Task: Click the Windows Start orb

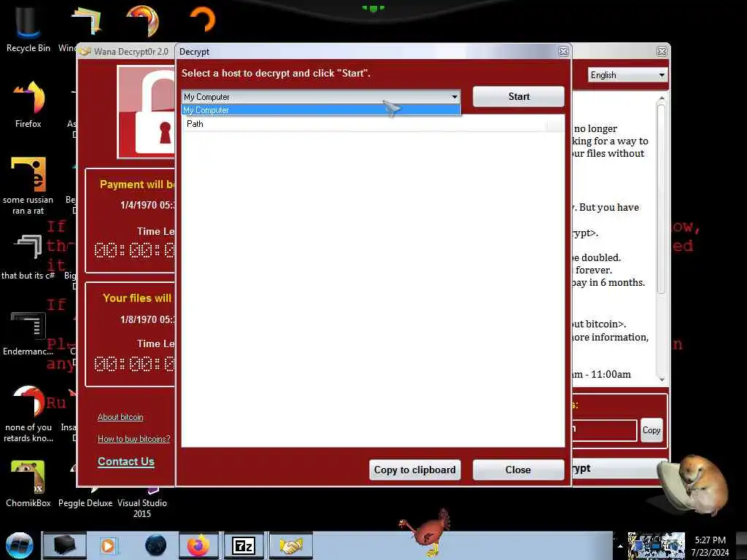Action: 20,545
